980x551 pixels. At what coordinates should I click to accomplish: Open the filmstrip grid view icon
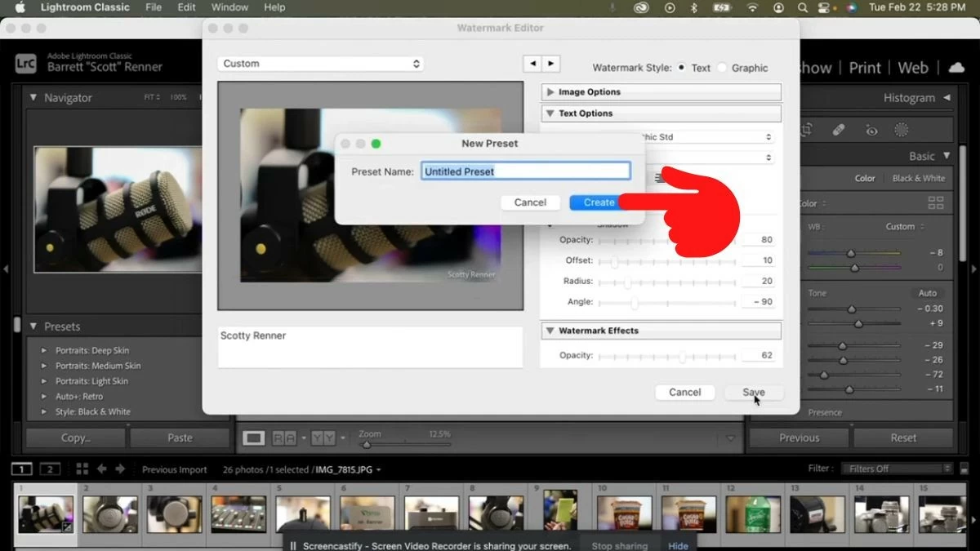click(x=81, y=469)
